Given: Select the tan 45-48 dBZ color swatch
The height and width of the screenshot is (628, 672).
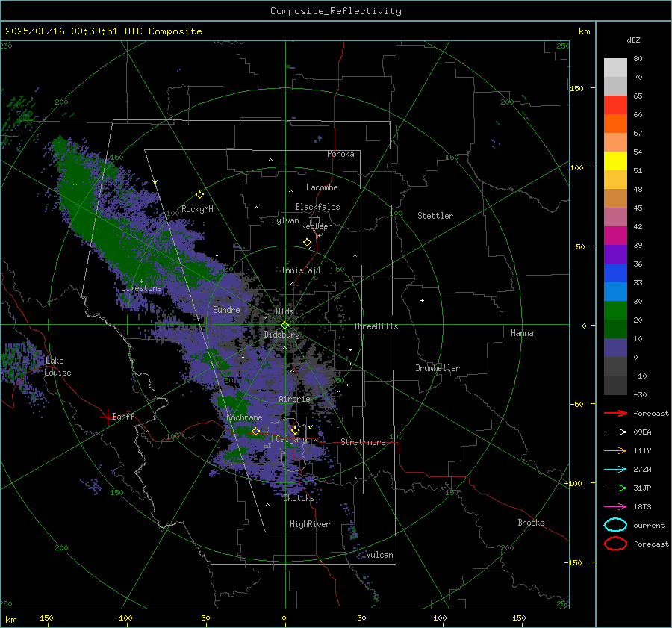Looking at the screenshot, I should pyautogui.click(x=615, y=199).
